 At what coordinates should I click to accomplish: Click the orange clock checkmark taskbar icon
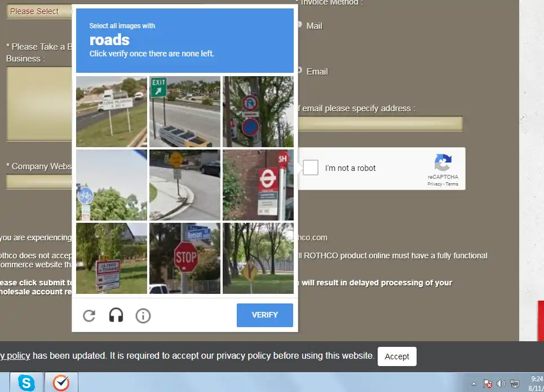click(61, 383)
